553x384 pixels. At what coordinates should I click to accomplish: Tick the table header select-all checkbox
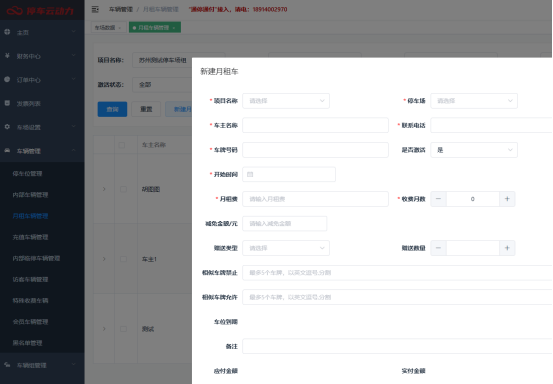pyautogui.click(x=122, y=145)
